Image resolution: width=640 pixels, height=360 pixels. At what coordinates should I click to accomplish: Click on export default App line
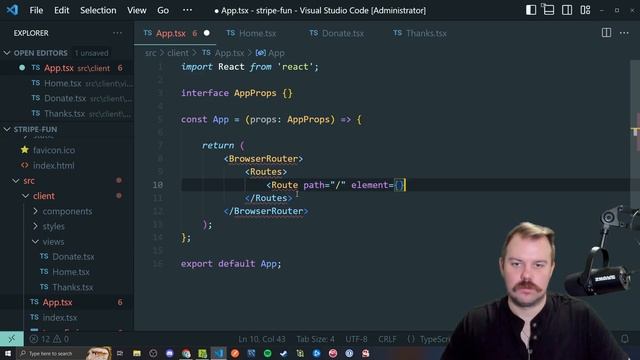(x=231, y=264)
